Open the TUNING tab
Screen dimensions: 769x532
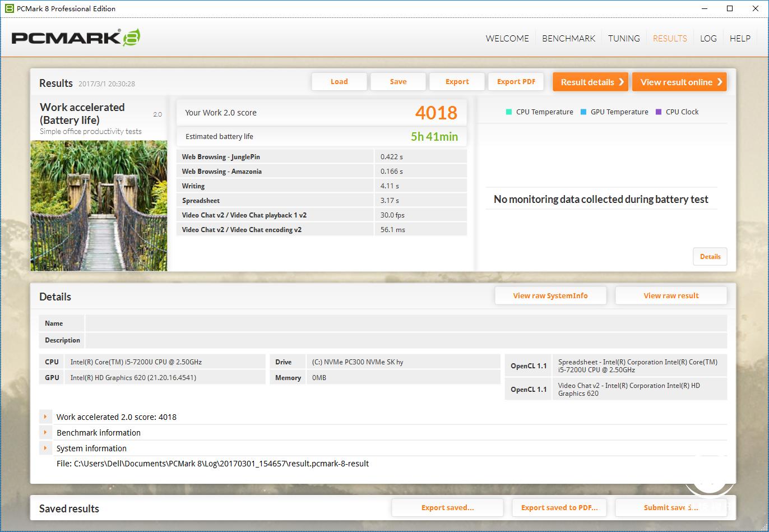click(x=624, y=38)
